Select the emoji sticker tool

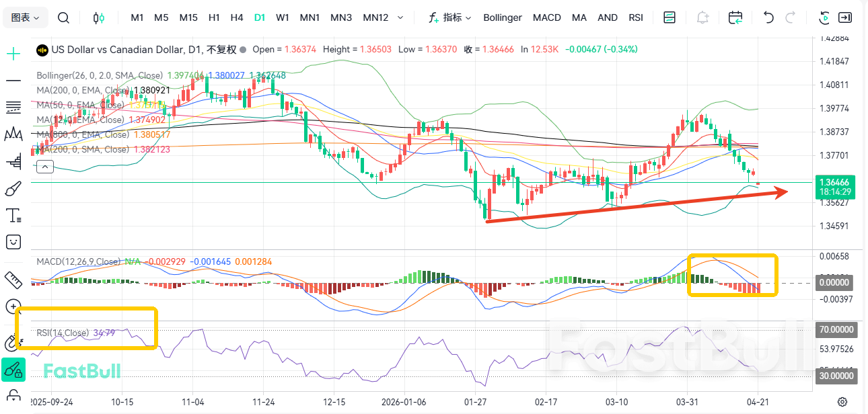pyautogui.click(x=13, y=241)
